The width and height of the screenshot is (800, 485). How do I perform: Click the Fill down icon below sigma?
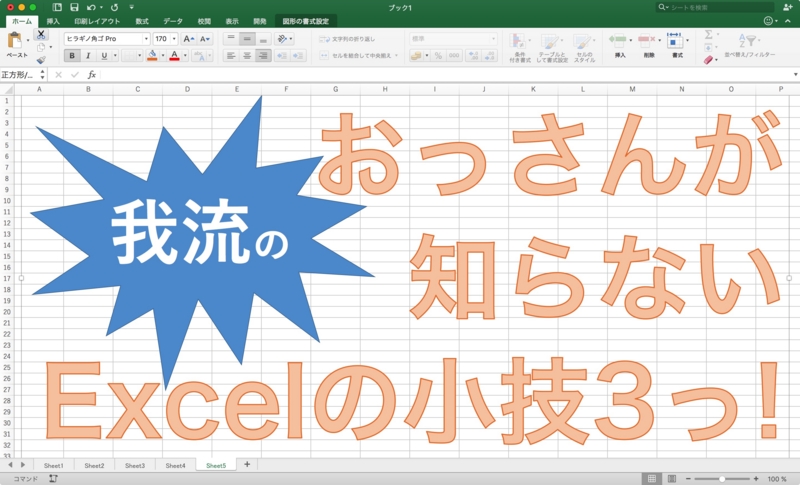708,47
